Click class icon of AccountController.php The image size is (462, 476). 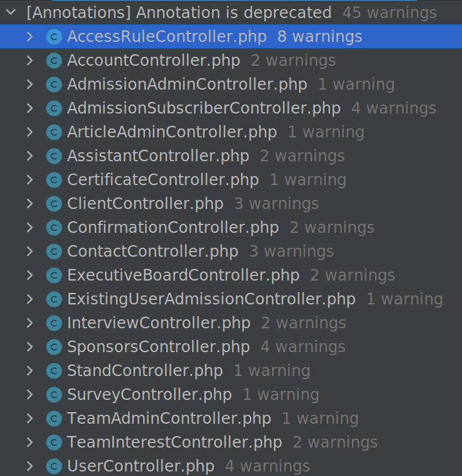[54, 61]
